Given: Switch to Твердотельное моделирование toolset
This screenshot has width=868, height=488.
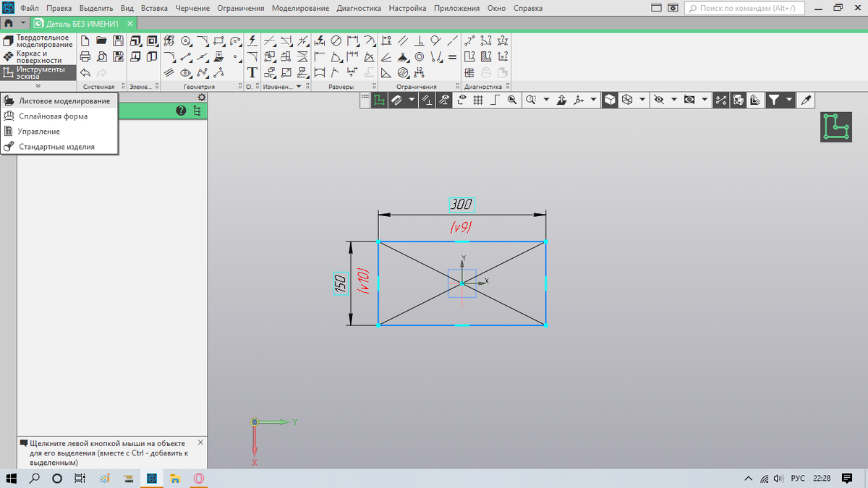Looking at the screenshot, I should 38,41.
